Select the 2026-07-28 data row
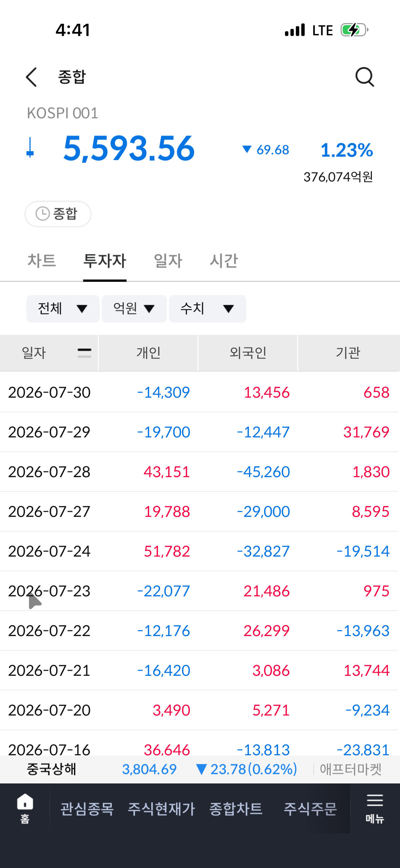This screenshot has width=400, height=868. [x=199, y=472]
